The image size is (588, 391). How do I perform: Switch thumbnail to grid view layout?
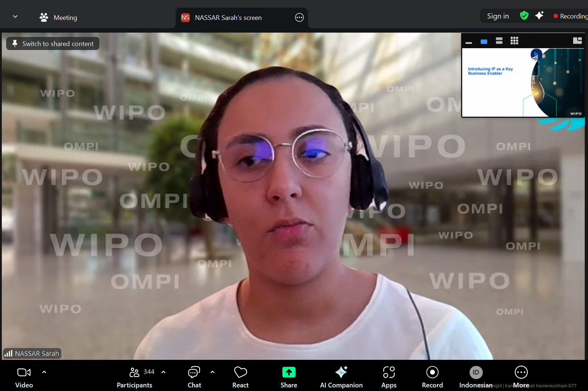pyautogui.click(x=514, y=41)
